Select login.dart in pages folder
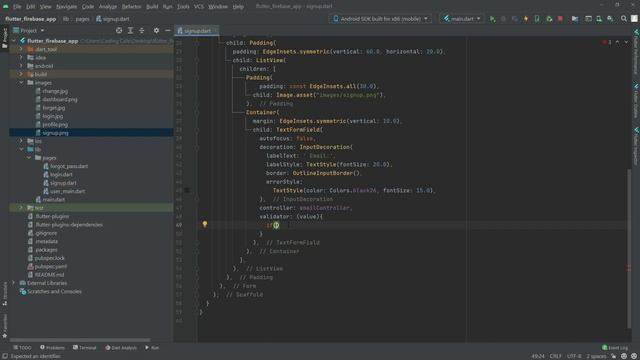 pyautogui.click(x=61, y=174)
